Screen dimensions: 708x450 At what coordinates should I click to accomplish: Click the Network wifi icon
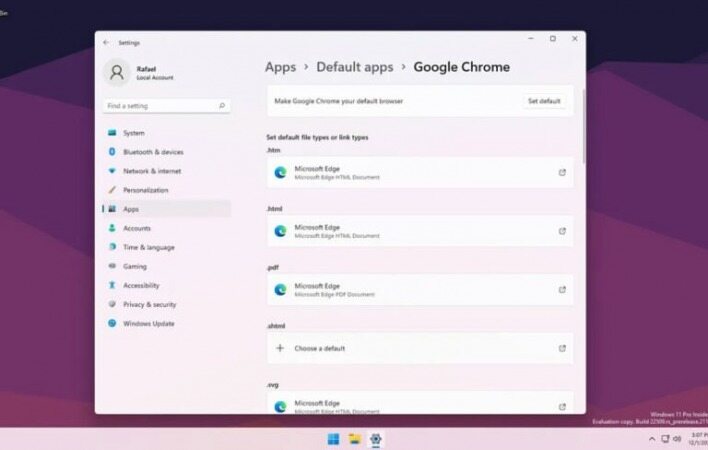(112, 171)
